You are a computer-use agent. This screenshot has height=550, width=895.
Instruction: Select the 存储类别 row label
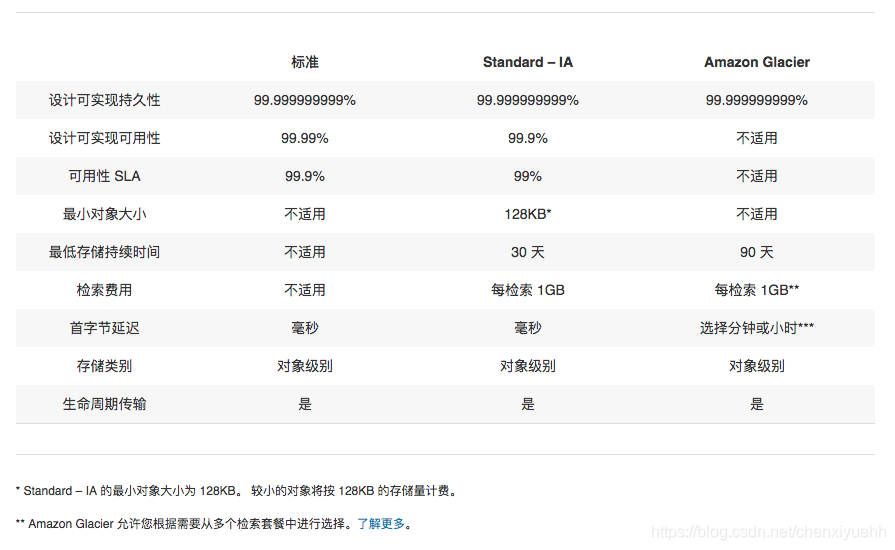104,366
